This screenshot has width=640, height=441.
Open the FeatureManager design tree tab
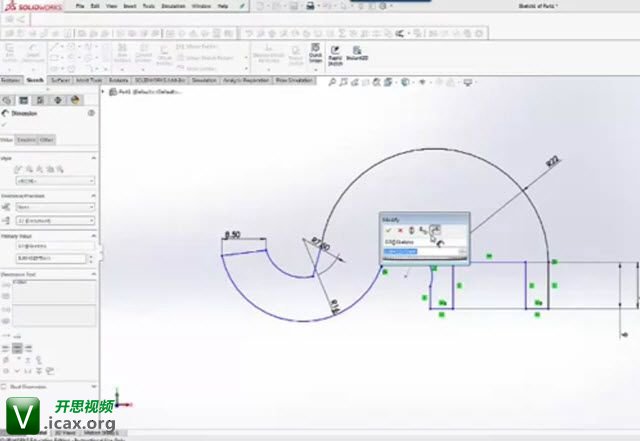tap(7, 100)
